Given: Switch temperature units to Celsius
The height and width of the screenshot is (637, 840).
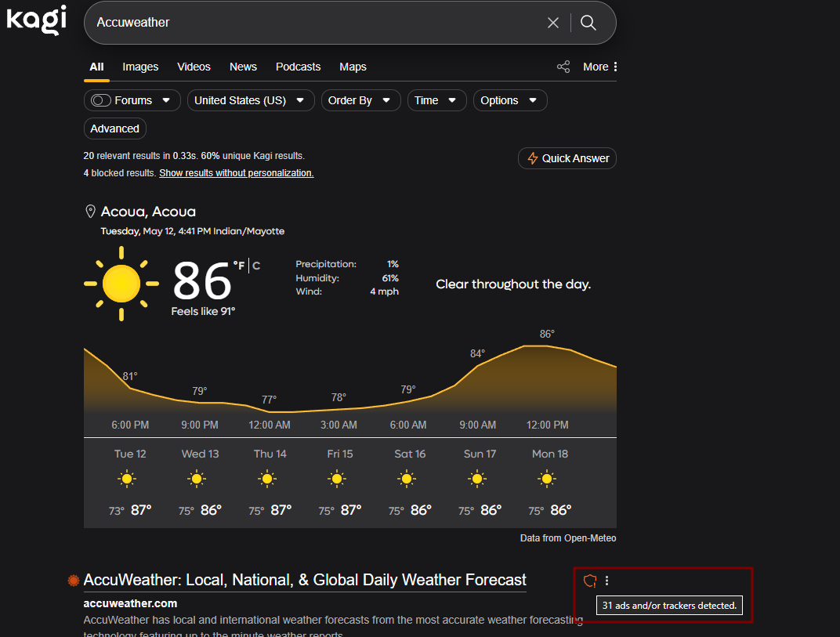Looking at the screenshot, I should pyautogui.click(x=256, y=266).
